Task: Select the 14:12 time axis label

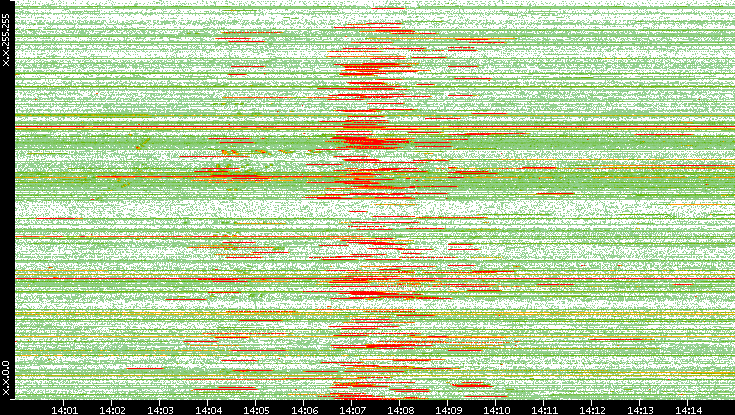Action: (x=592, y=408)
